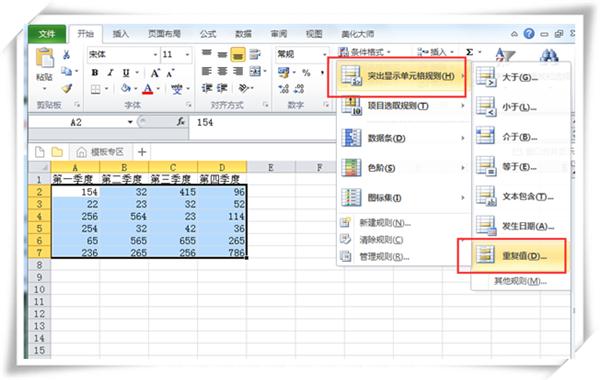This screenshot has height=380, width=600.
Task: Open Sort and Filter icon
Action: point(504,54)
